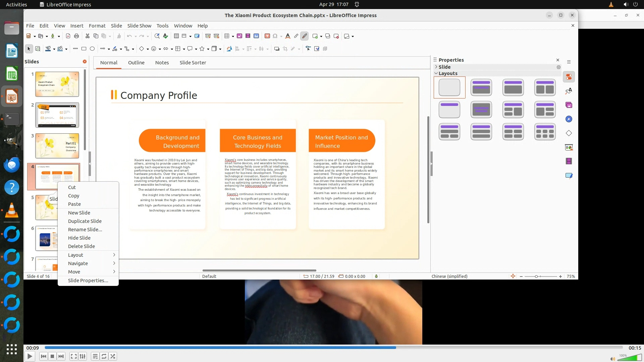Select the Rectangle drawing tool

(84, 49)
